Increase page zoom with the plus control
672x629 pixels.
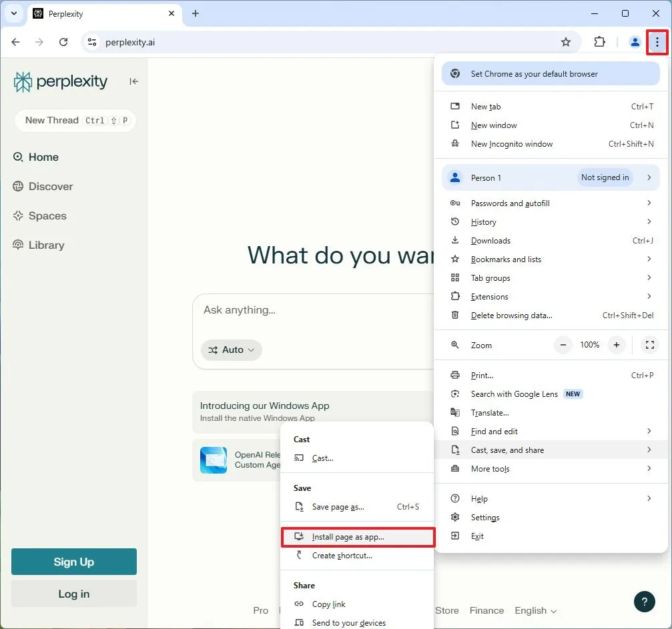616,345
